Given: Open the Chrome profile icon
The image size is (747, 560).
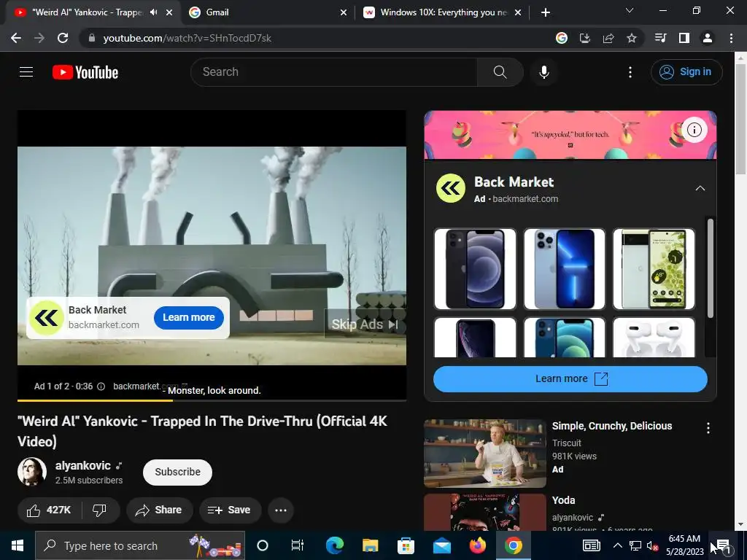Looking at the screenshot, I should 708,38.
